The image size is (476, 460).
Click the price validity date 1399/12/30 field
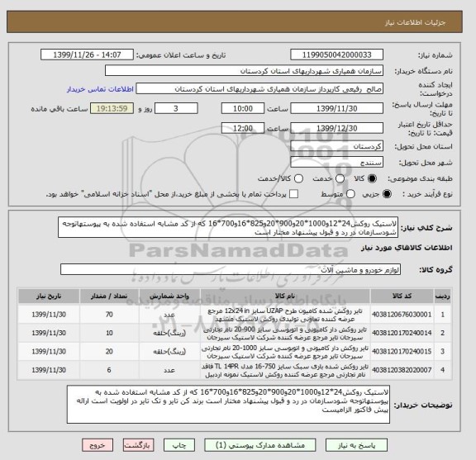coord(336,128)
